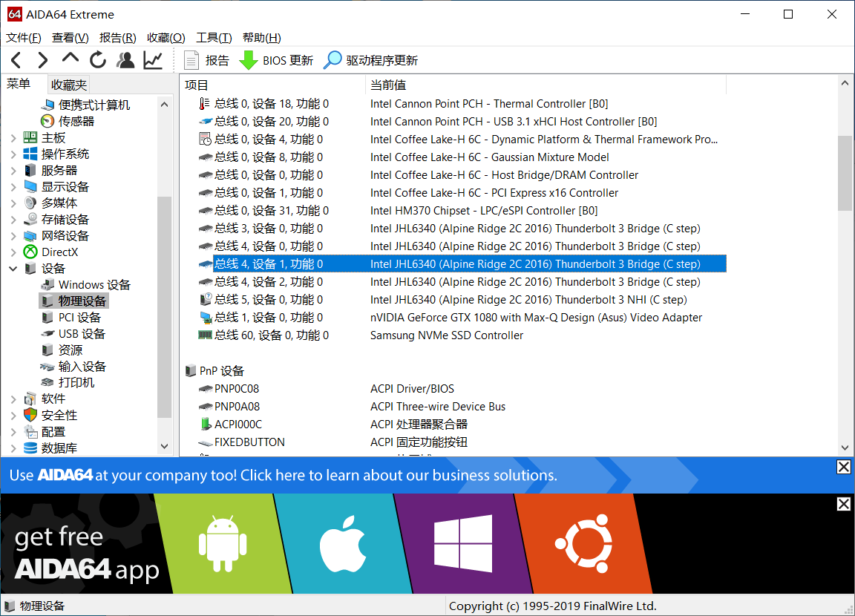
Task: Click the 存储设备 drive icon
Action: click(30, 219)
